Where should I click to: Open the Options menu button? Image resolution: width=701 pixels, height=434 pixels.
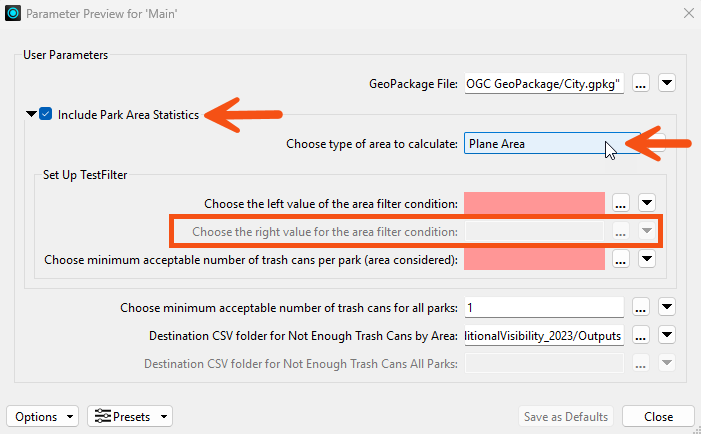(42, 417)
